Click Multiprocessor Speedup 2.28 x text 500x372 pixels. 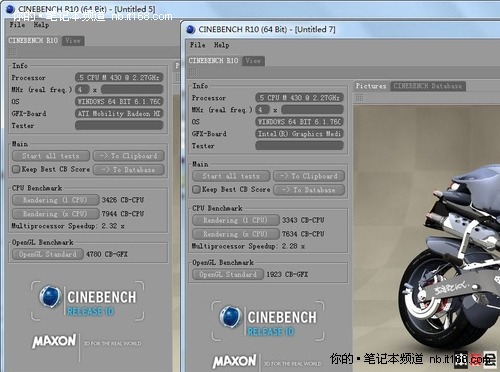(x=248, y=246)
